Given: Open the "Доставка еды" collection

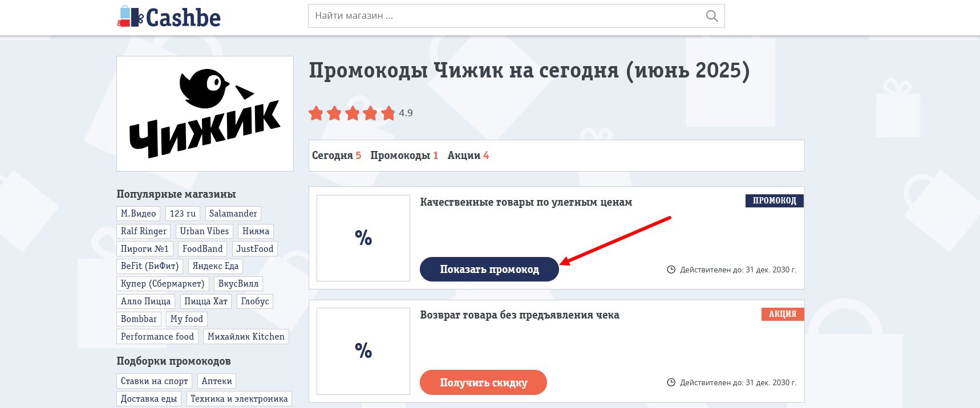Looking at the screenshot, I should click(149, 399).
